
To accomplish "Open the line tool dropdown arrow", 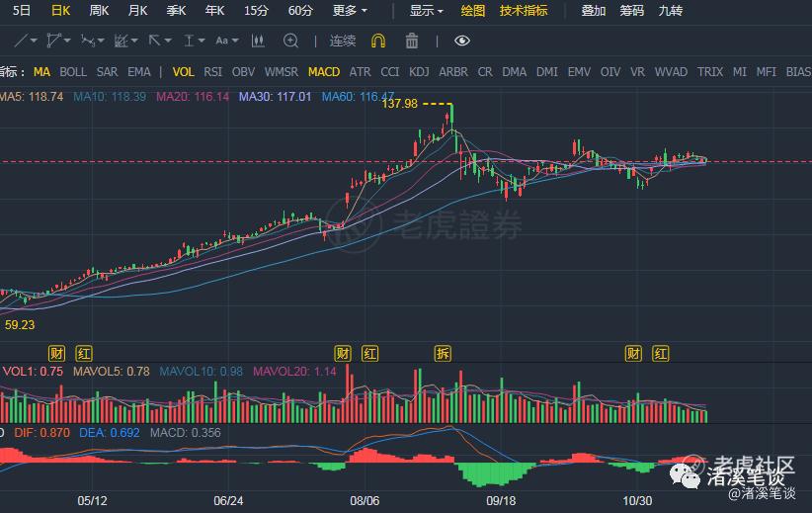I will point(34,41).
